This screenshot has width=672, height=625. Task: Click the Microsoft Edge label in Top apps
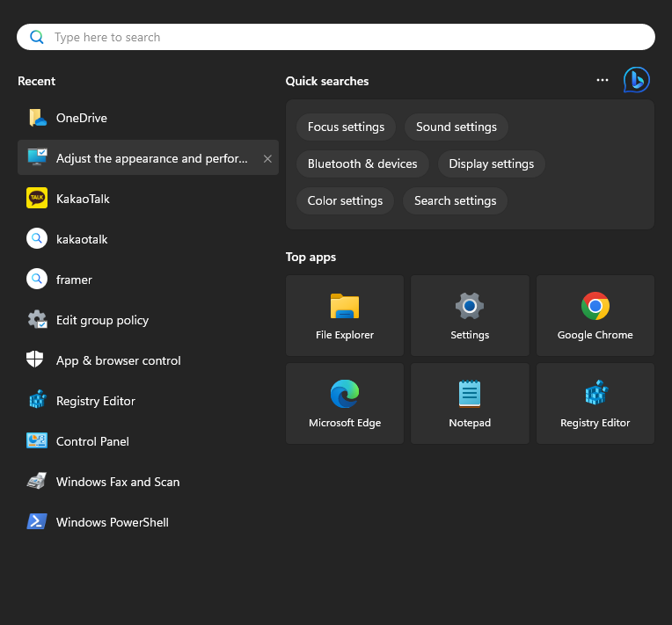(345, 423)
